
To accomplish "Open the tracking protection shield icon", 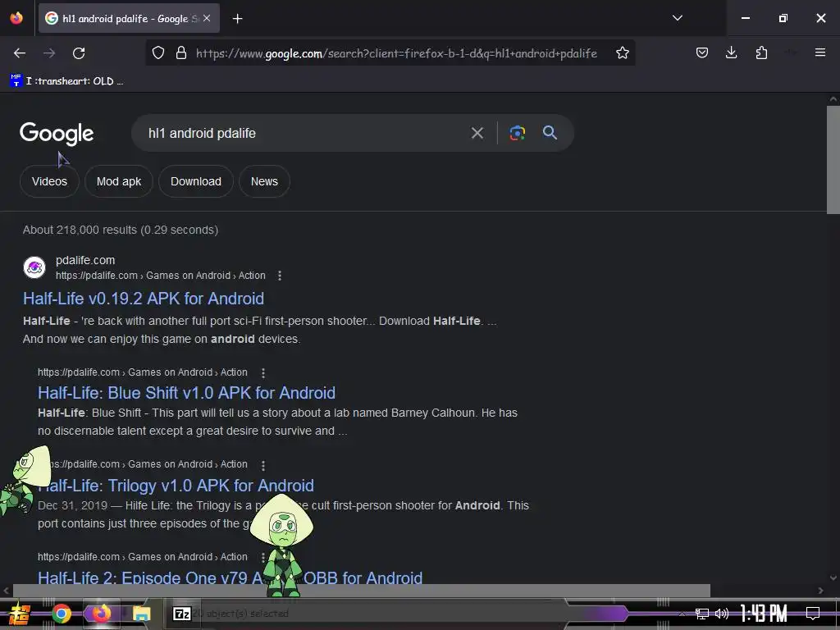I will 158,53.
